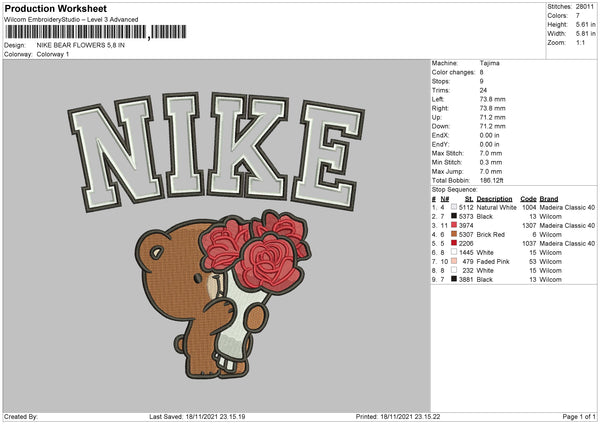This screenshot has width=600, height=424.
Task: Select the stitch count 28011
Action: [585, 7]
